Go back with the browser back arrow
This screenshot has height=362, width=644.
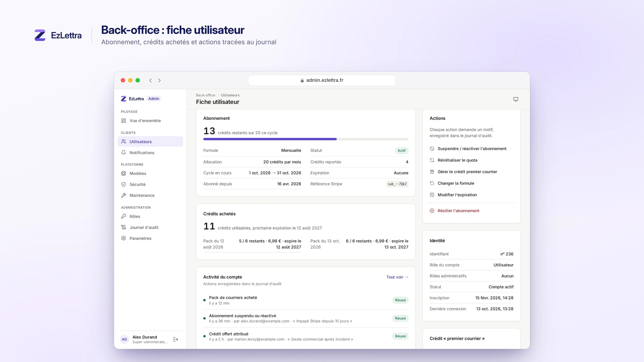(150, 80)
